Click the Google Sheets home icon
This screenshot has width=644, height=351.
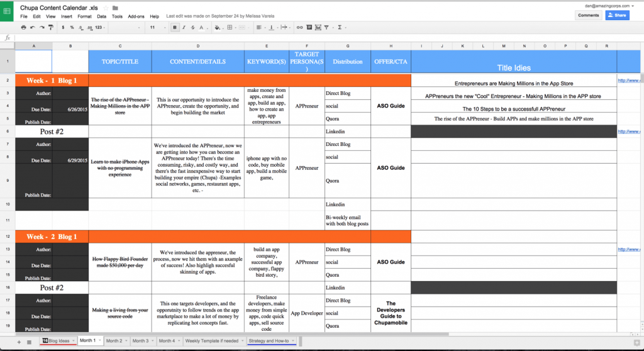tap(7, 11)
